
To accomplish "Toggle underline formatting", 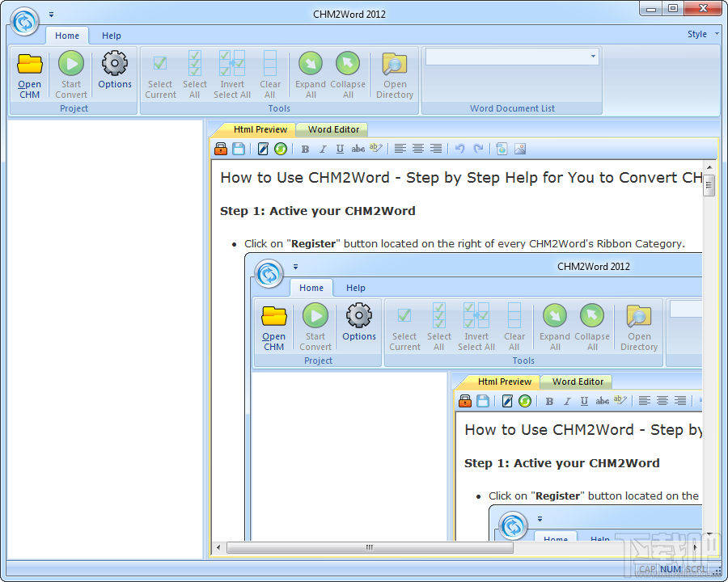I will click(x=340, y=149).
